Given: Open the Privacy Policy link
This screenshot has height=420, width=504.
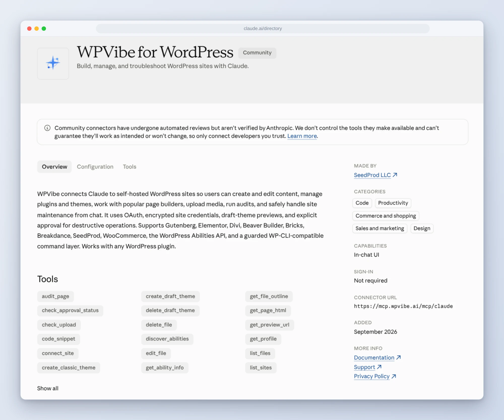Looking at the screenshot, I should tap(372, 376).
